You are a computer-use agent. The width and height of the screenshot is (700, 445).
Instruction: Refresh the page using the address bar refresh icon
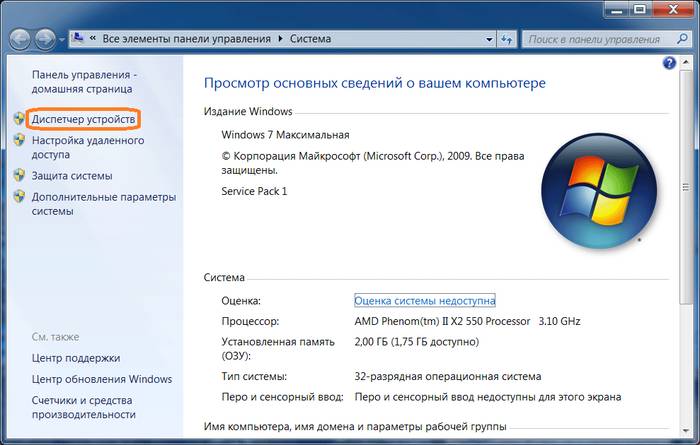(507, 40)
